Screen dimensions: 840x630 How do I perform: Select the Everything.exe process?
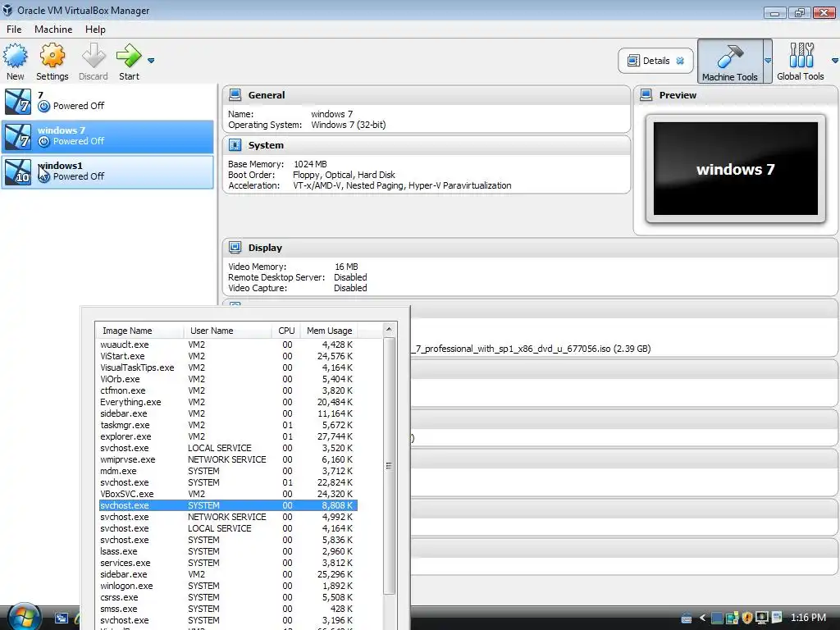click(x=228, y=402)
